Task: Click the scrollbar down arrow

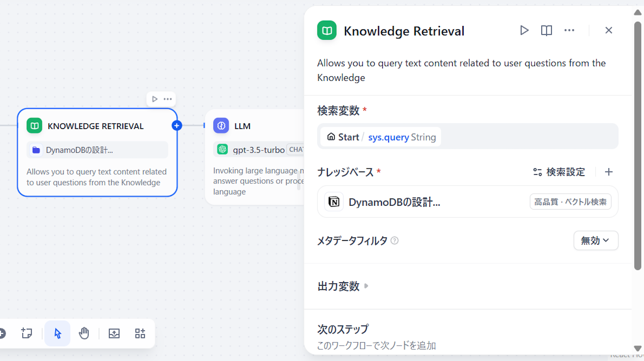Action: (638, 348)
